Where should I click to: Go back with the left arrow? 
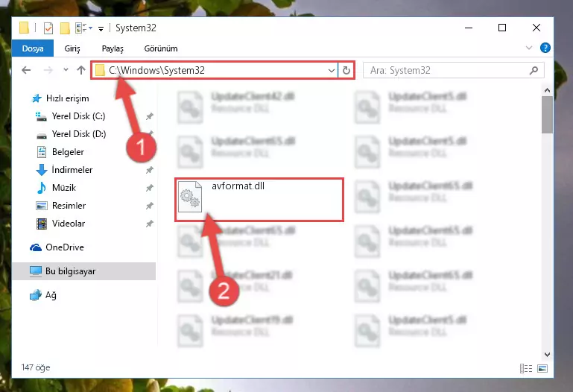click(26, 70)
